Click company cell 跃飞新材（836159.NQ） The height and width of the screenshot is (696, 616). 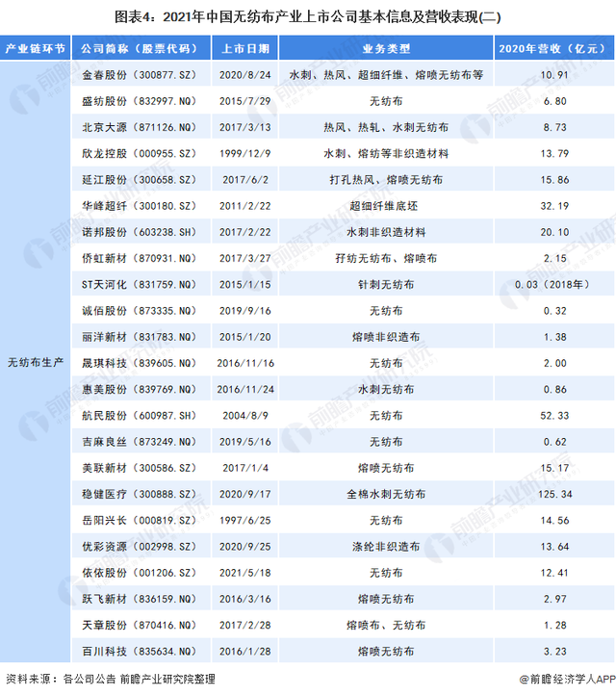tap(140, 599)
